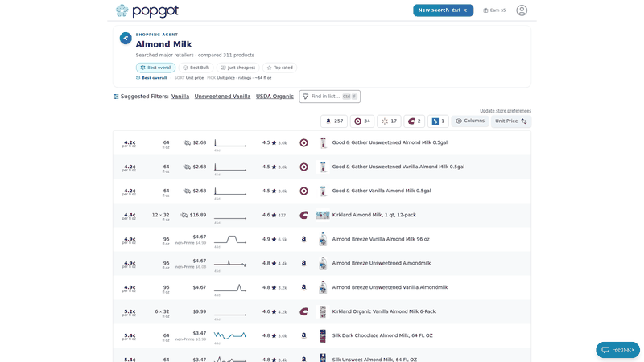
Task: Toggle Amazon store filter showing 257
Action: (x=334, y=121)
